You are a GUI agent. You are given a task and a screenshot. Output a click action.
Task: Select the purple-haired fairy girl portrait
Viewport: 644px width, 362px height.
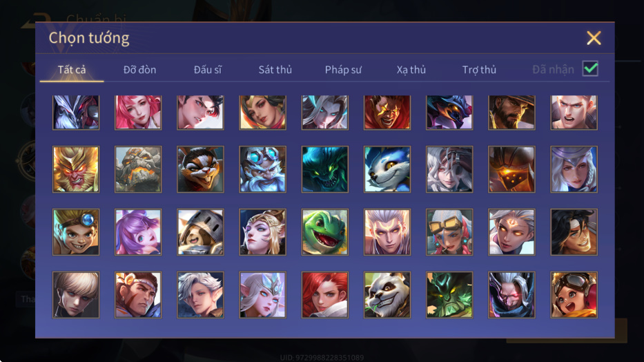[x=138, y=232]
